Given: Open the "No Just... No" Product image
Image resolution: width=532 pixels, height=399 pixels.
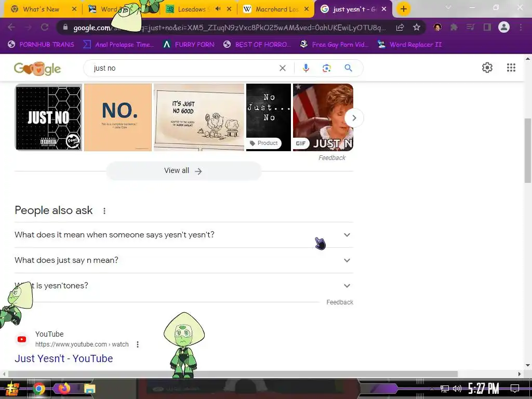Looking at the screenshot, I should coord(269,117).
